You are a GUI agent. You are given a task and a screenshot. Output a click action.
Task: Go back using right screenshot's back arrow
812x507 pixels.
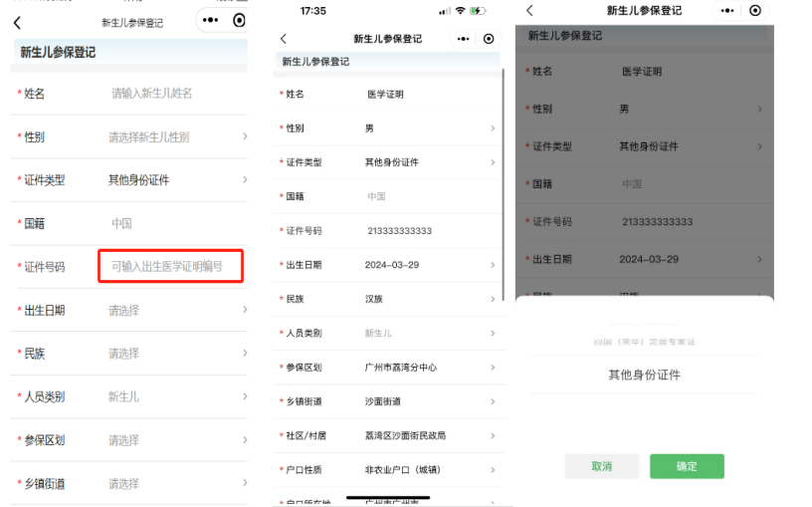[x=529, y=10]
